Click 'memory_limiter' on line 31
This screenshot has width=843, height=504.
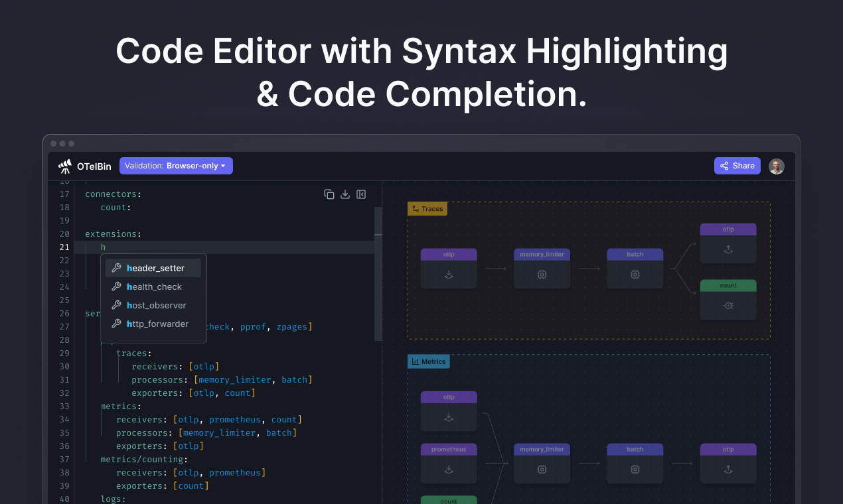click(x=235, y=380)
